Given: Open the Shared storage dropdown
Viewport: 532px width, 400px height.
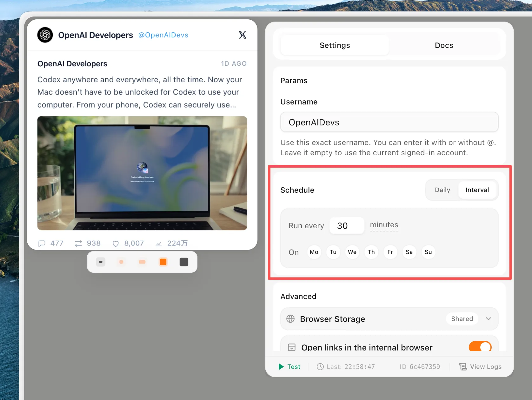Looking at the screenshot, I should point(462,319).
